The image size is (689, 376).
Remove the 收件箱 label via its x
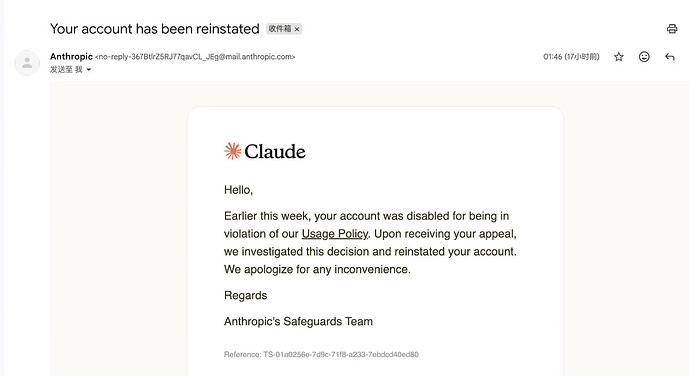coord(297,29)
